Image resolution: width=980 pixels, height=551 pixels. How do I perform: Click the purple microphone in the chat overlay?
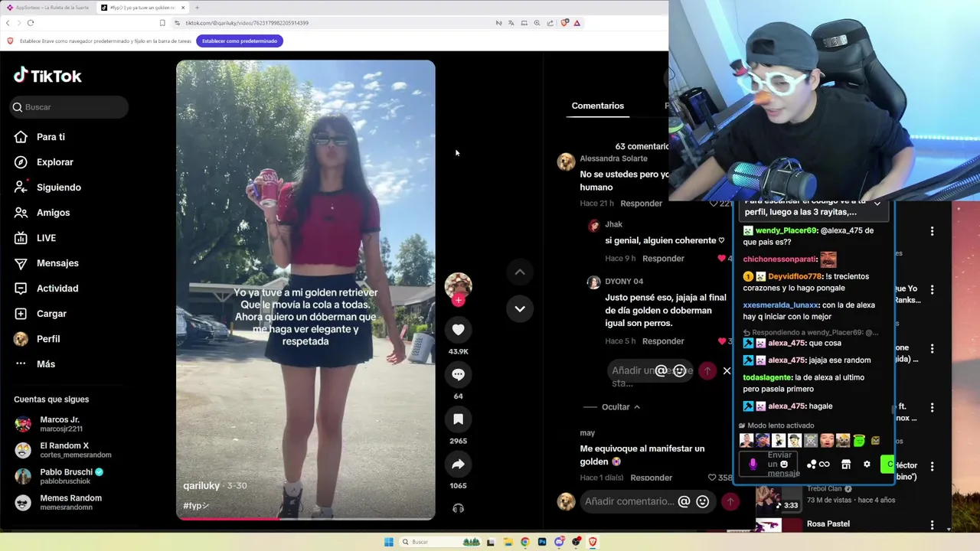753,464
